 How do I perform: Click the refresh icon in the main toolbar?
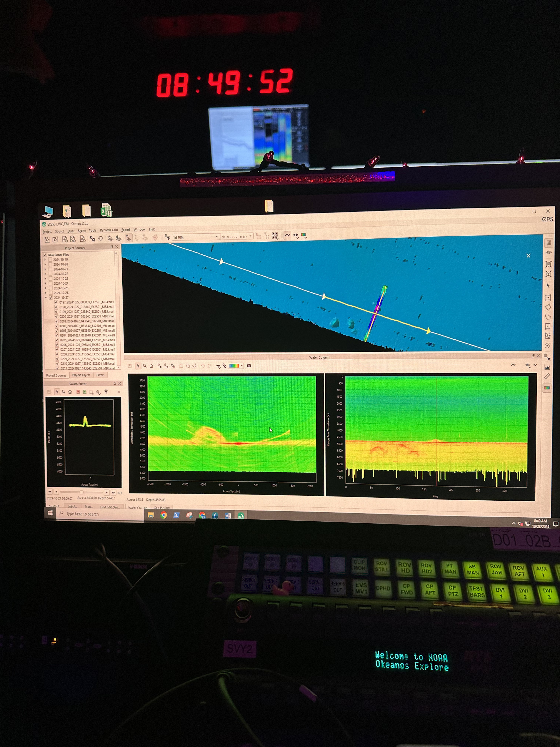tap(101, 238)
